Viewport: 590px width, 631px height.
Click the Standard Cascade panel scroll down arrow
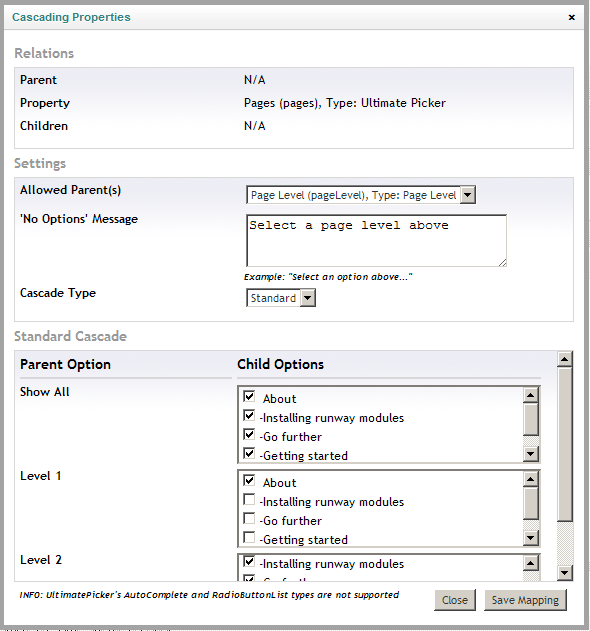pos(565,573)
